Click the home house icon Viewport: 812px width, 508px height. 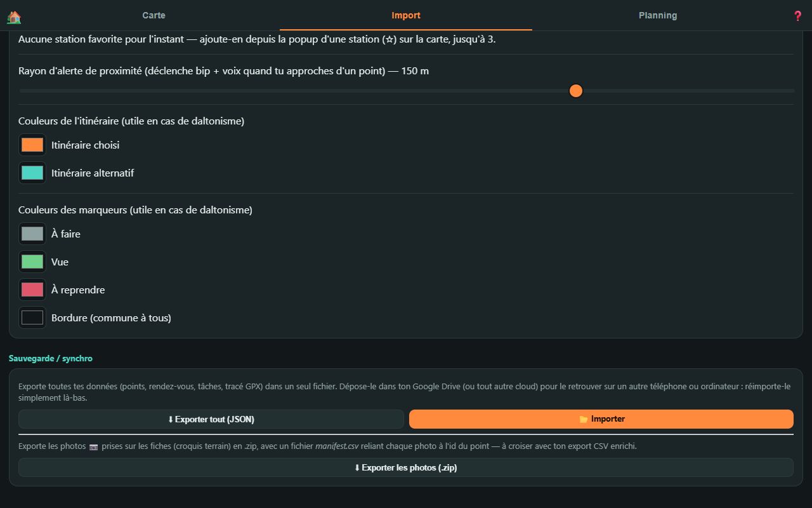pos(14,17)
